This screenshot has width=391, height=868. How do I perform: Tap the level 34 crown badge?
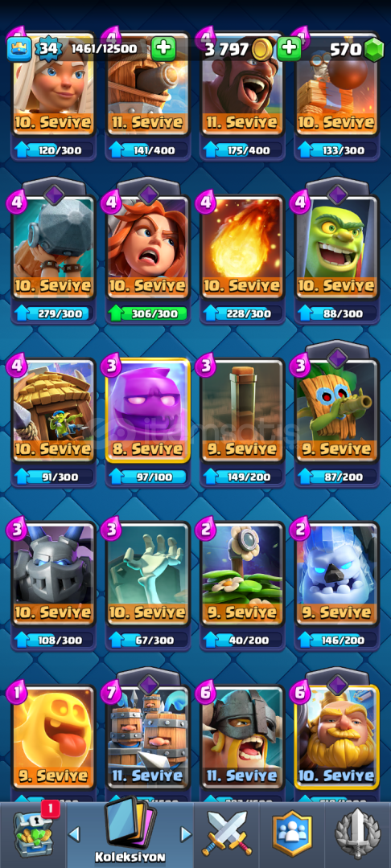pyautogui.click(x=49, y=49)
